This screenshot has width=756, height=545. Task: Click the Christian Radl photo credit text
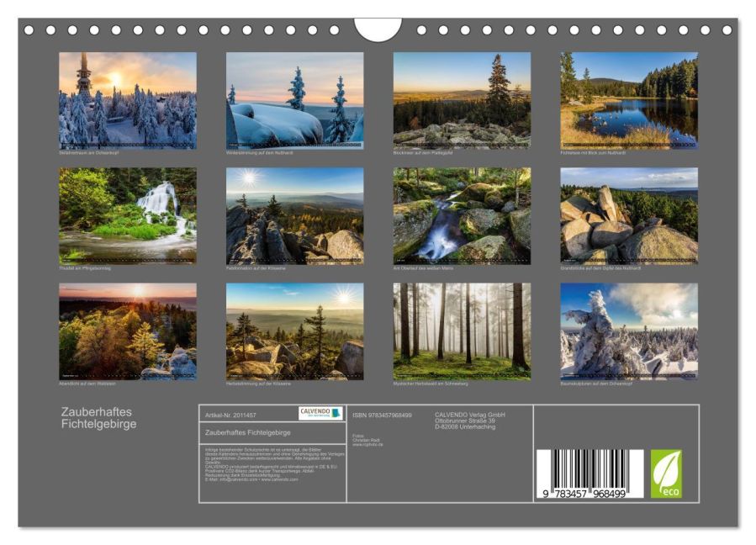tap(368, 440)
